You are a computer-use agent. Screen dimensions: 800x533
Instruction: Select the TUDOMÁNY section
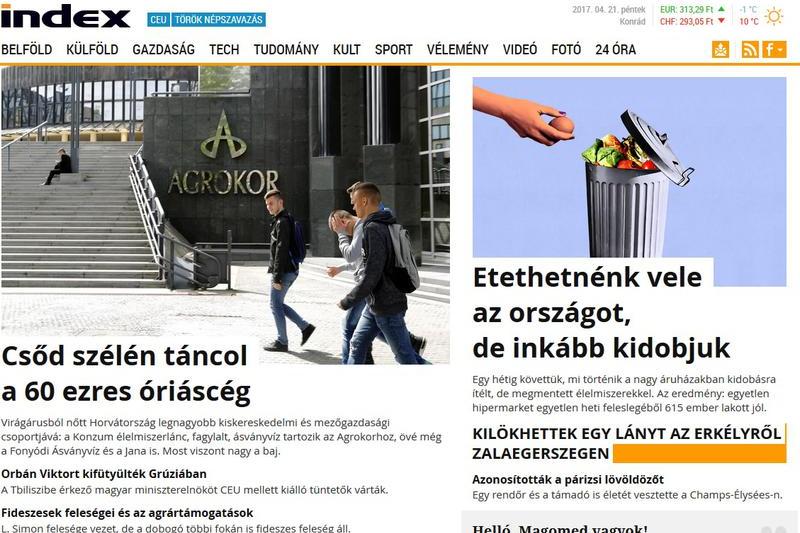[x=286, y=49]
